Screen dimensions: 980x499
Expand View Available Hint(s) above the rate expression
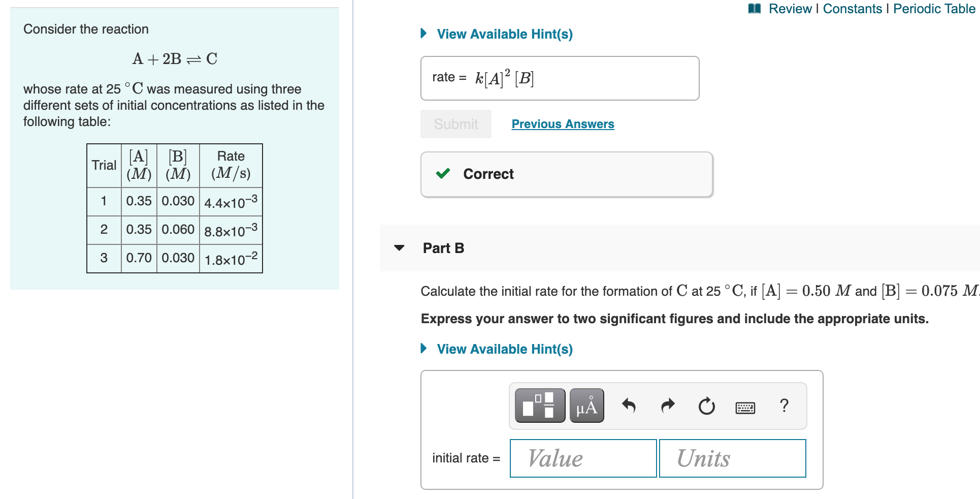504,34
